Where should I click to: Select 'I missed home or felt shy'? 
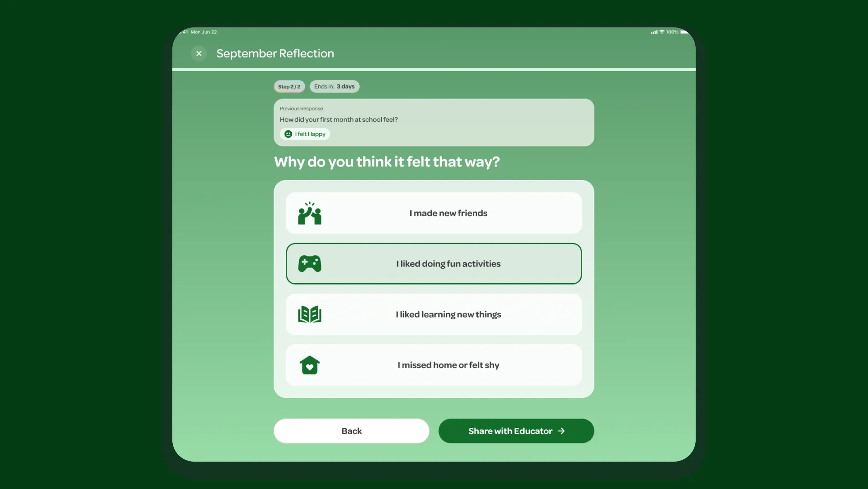coord(434,365)
